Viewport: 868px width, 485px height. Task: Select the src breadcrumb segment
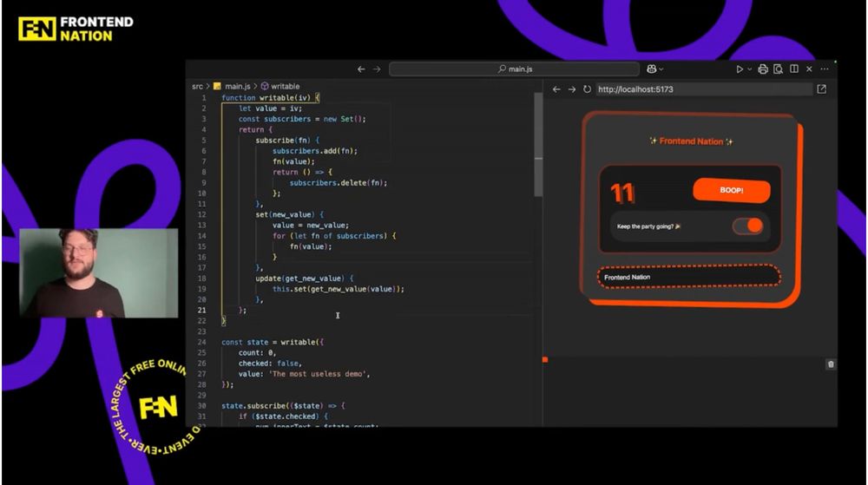(x=198, y=86)
